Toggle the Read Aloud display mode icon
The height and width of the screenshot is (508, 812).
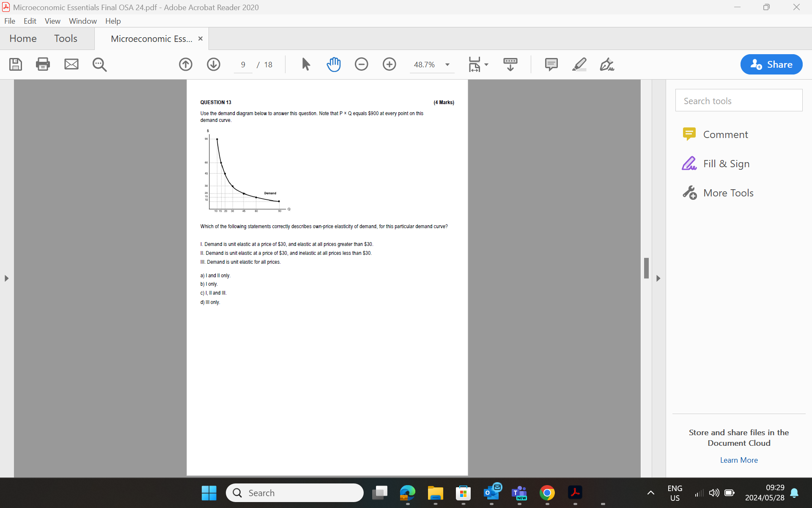point(510,64)
